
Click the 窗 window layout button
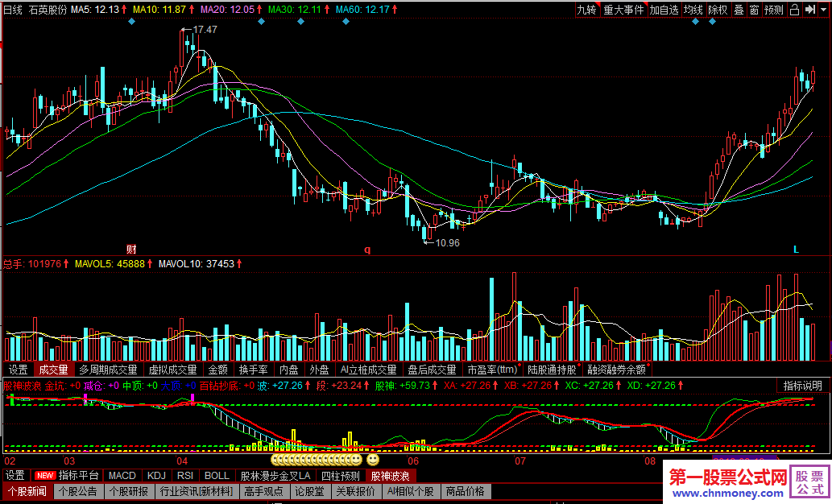click(754, 10)
